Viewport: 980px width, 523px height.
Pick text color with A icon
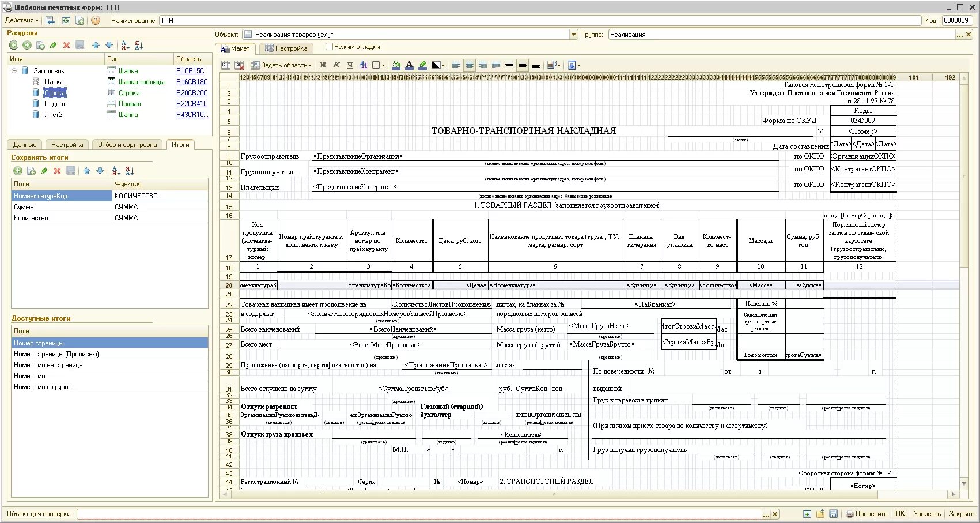tap(409, 65)
